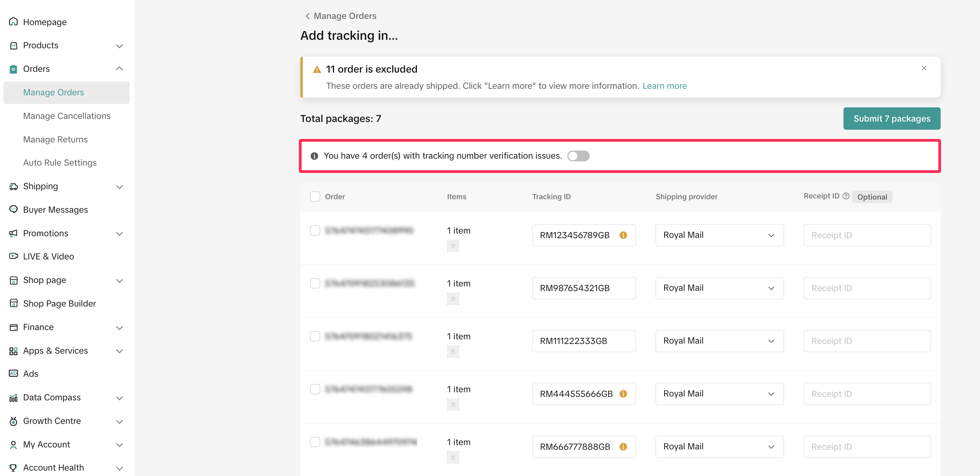Dismiss the excluded orders warning banner
Screen dimensions: 980x476
coord(924,68)
